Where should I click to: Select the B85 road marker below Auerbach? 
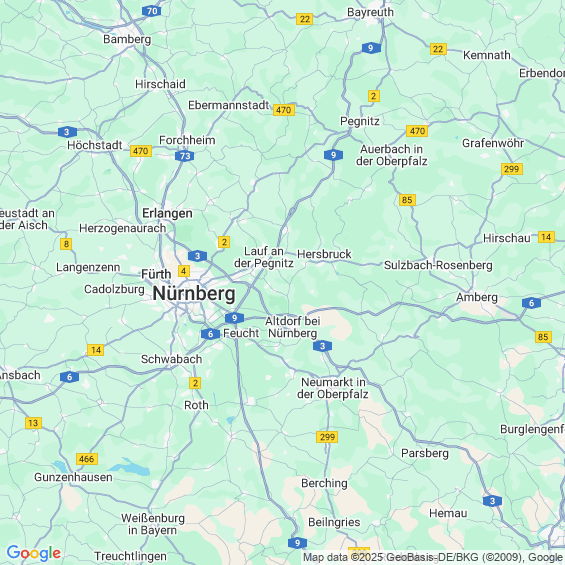coord(407,200)
